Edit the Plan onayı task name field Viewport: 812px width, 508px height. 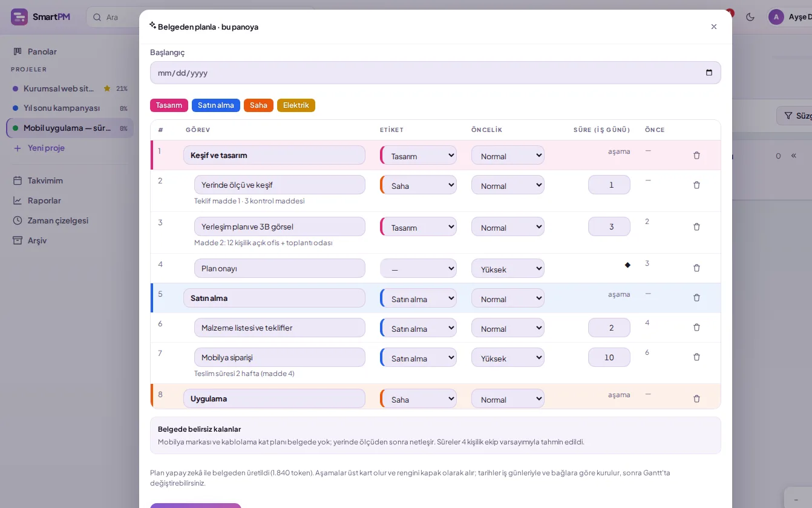280,268
